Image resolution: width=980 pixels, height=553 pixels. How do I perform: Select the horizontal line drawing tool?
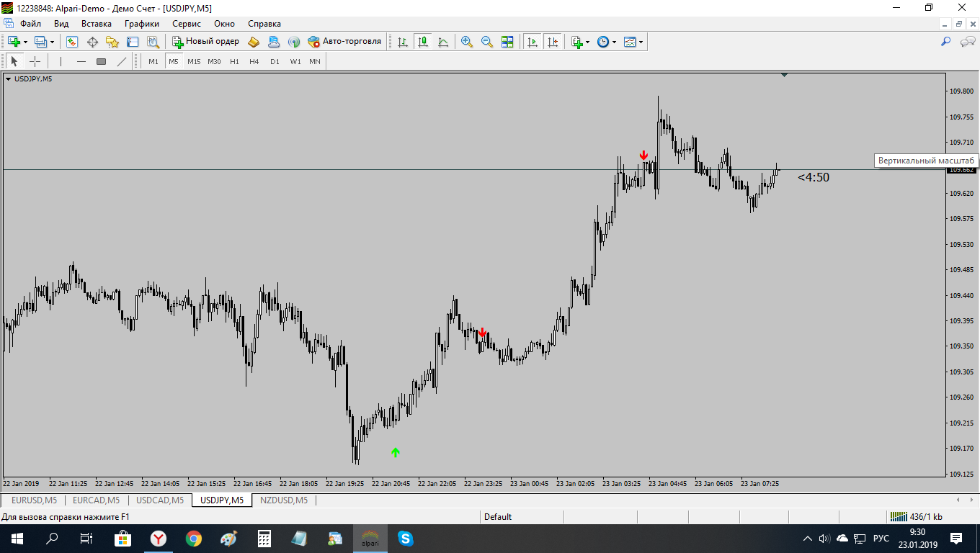pos(81,61)
